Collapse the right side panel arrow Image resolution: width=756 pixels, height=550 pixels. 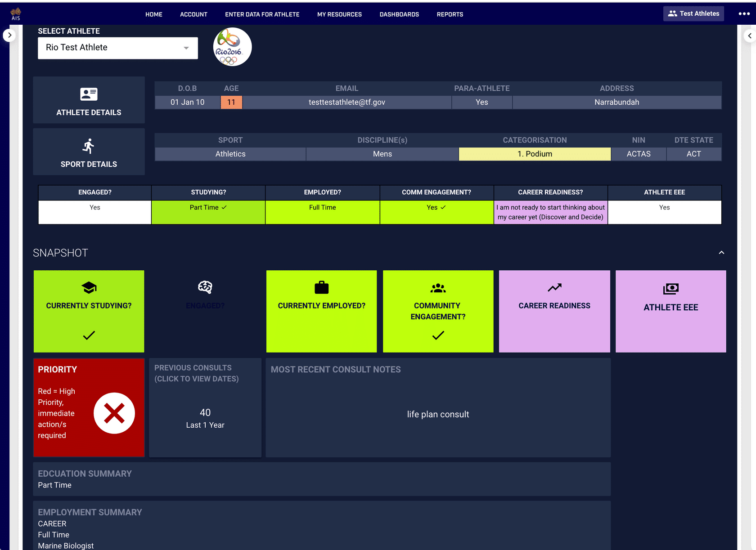click(750, 36)
